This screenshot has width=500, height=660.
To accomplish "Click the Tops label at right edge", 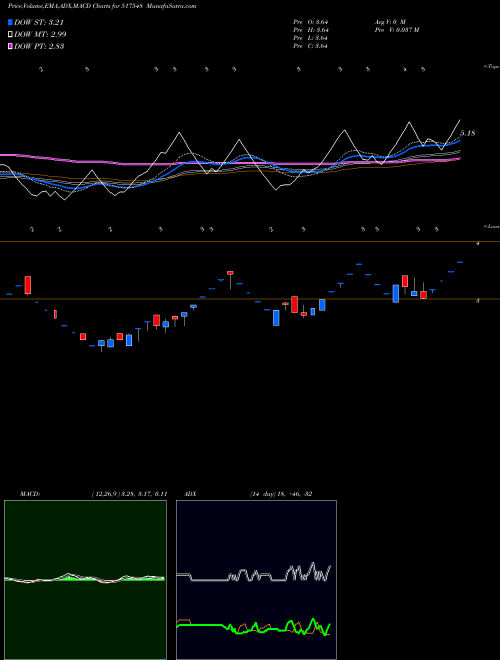I will [491, 66].
